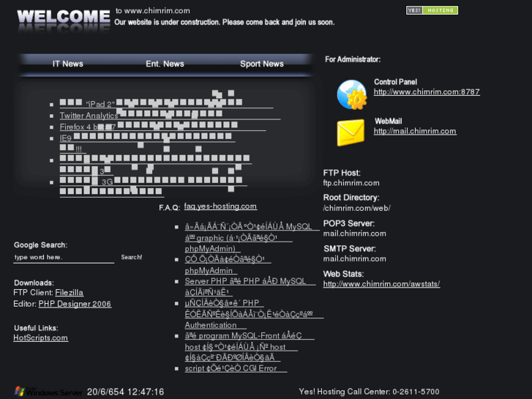The height and width of the screenshot is (399, 532).
Task: Open the FAQ entry about MySQL graphic phpMyAdmin
Action: pos(252,237)
